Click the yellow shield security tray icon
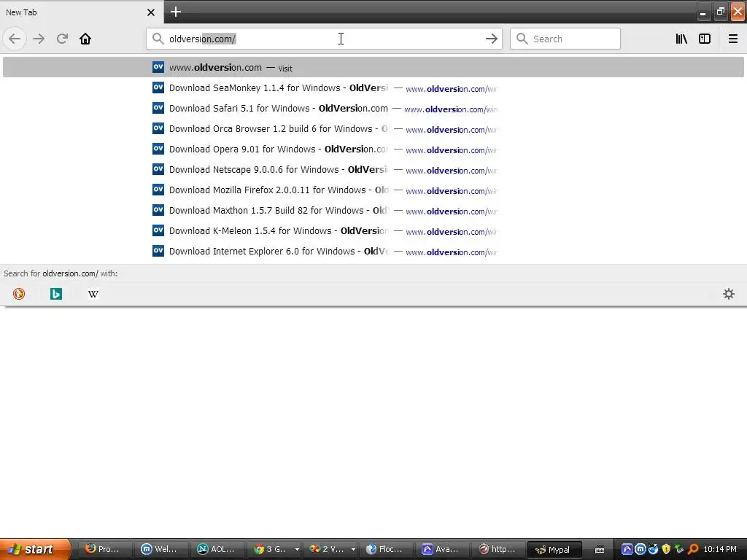The height and width of the screenshot is (560, 747). point(667,549)
